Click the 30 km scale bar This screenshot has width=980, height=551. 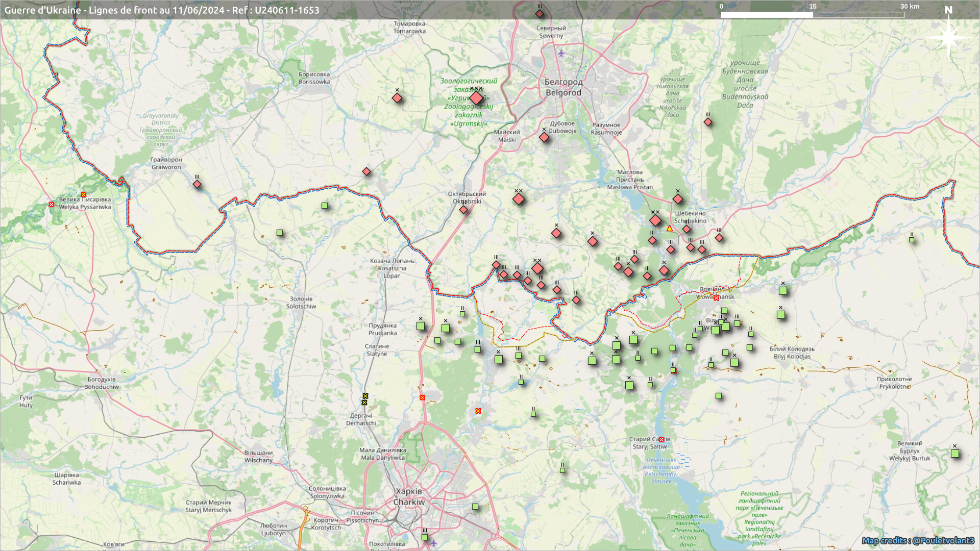[812, 15]
